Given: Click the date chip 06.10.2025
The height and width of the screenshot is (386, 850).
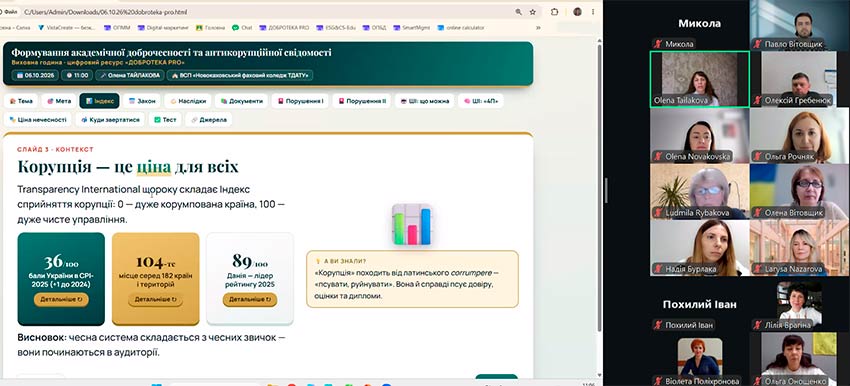Looking at the screenshot, I should pos(35,75).
